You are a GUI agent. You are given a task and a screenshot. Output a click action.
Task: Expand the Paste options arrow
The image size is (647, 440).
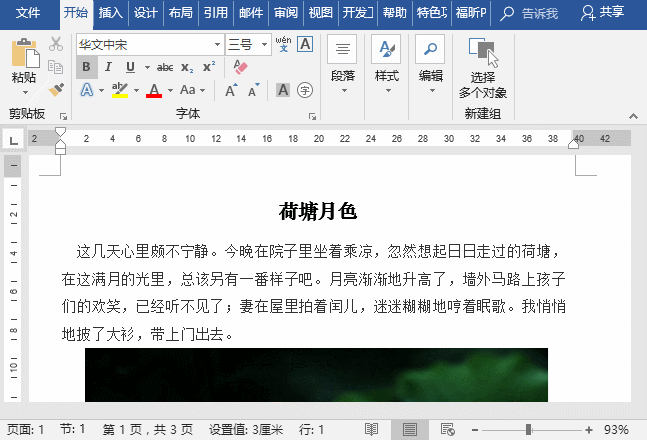(x=25, y=92)
